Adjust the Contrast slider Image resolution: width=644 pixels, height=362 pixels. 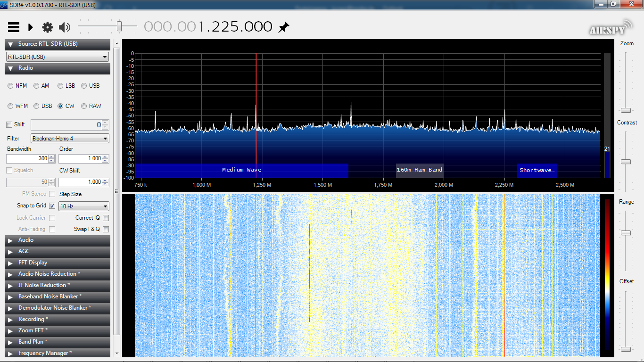pyautogui.click(x=626, y=162)
